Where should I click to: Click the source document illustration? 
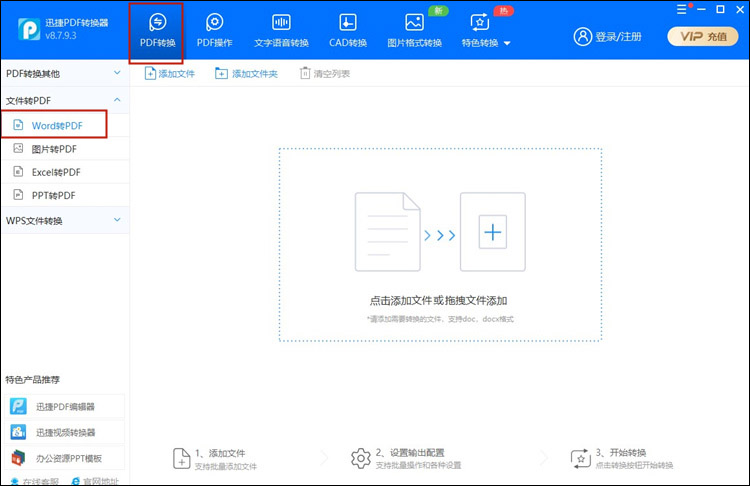[387, 232]
